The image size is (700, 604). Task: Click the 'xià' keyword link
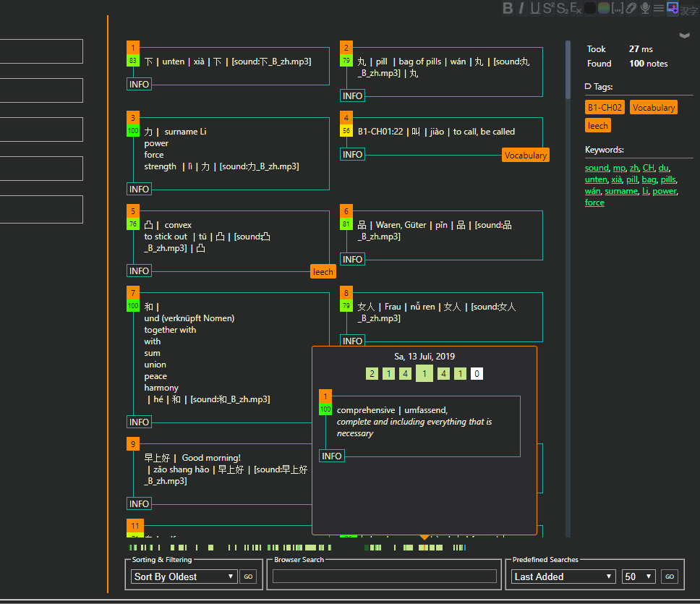point(617,179)
